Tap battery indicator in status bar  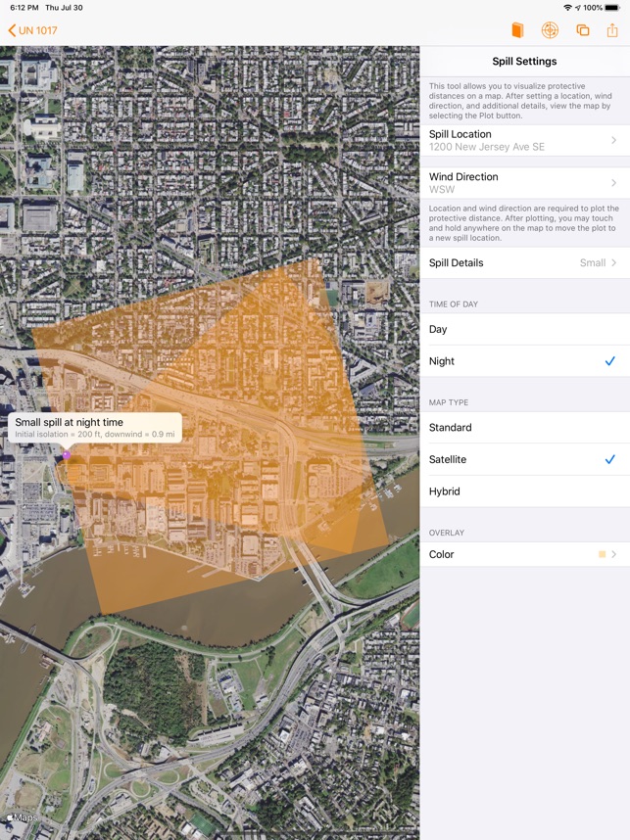616,8
